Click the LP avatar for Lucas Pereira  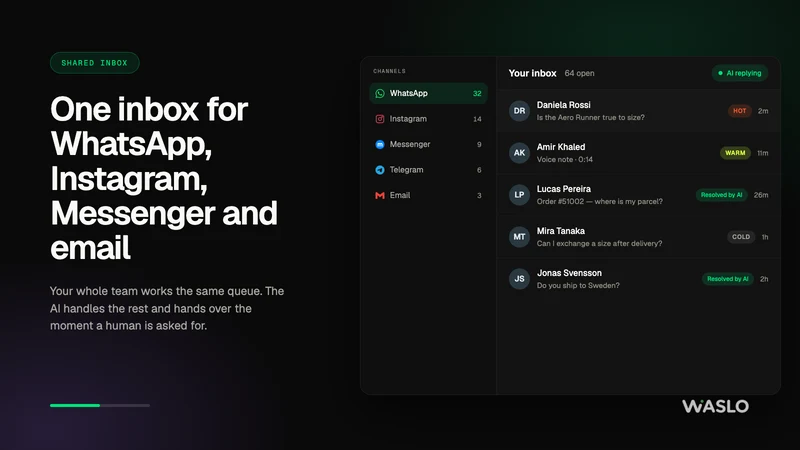tap(519, 195)
